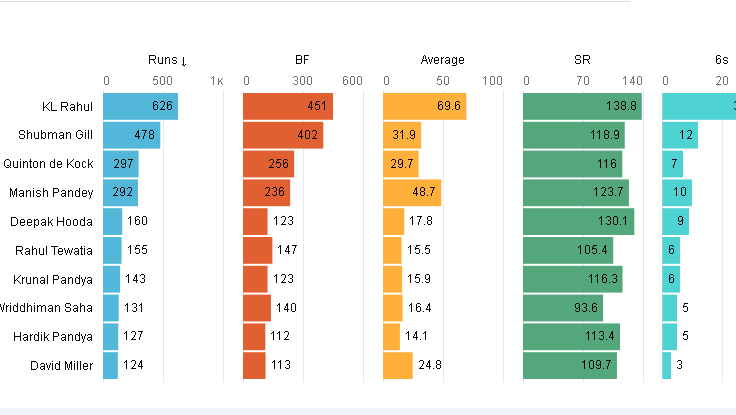Click KL Rahul's blue 626 runs bar
736x415 pixels.
[x=140, y=106]
